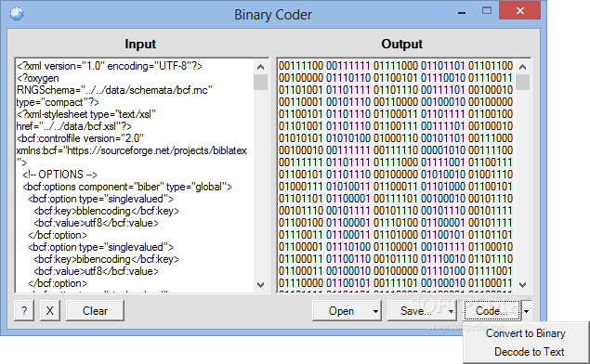Expand the Save dropdown arrow
Screen dimensions: 590x364
(451, 311)
